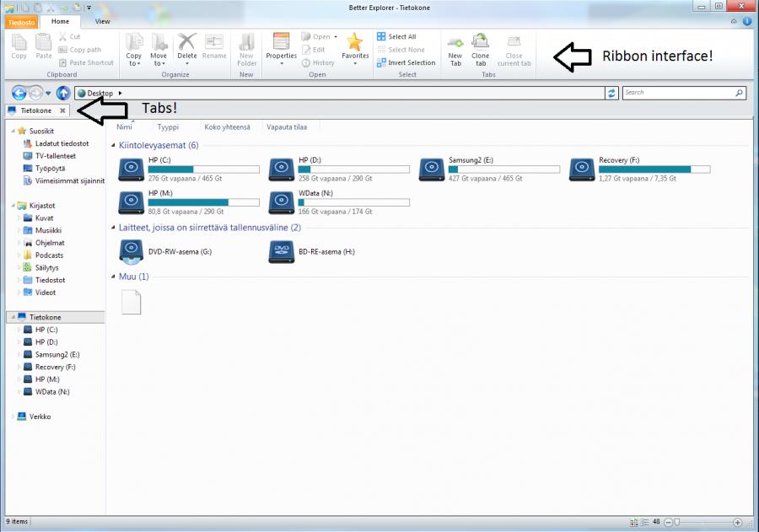Open the Tiedosto file menu
759x532 pixels.
21,21
